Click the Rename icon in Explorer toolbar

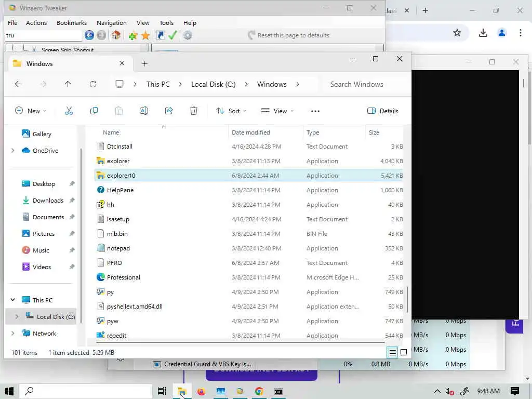click(x=144, y=111)
